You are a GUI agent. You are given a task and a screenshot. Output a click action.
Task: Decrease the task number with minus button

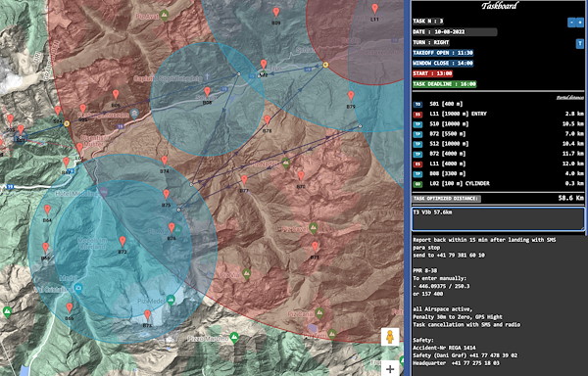tap(571, 23)
